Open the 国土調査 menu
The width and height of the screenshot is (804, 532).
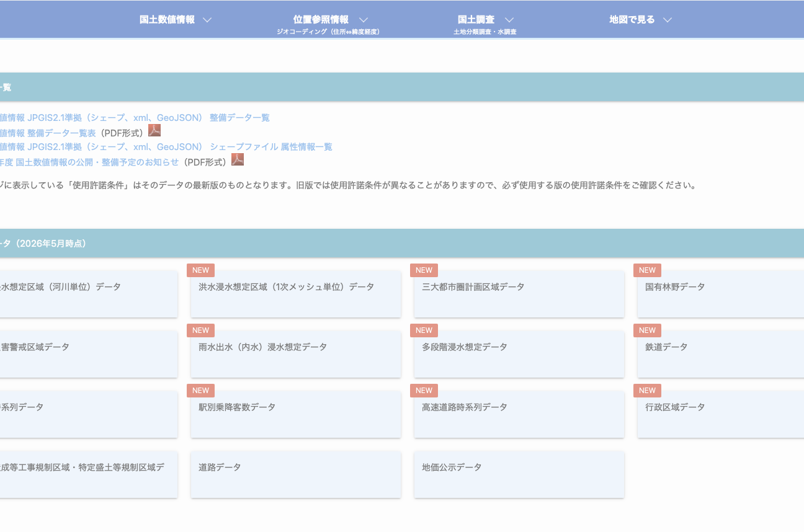476,20
